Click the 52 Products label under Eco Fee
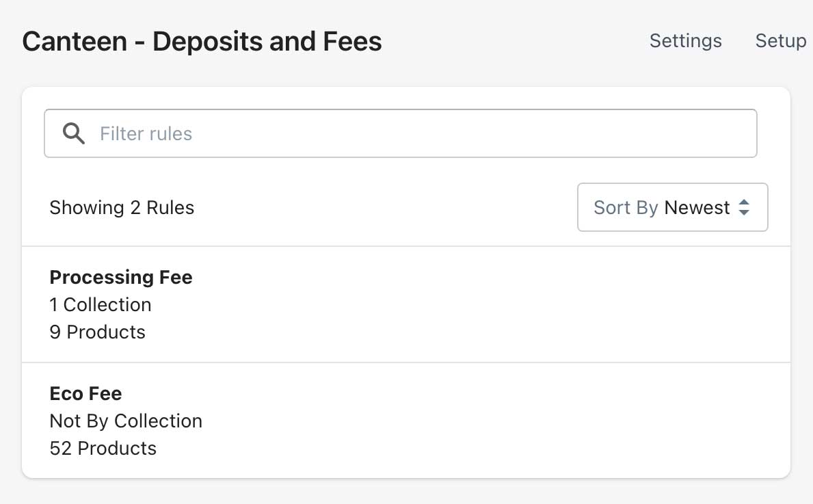Image resolution: width=813 pixels, height=504 pixels. pos(103,448)
